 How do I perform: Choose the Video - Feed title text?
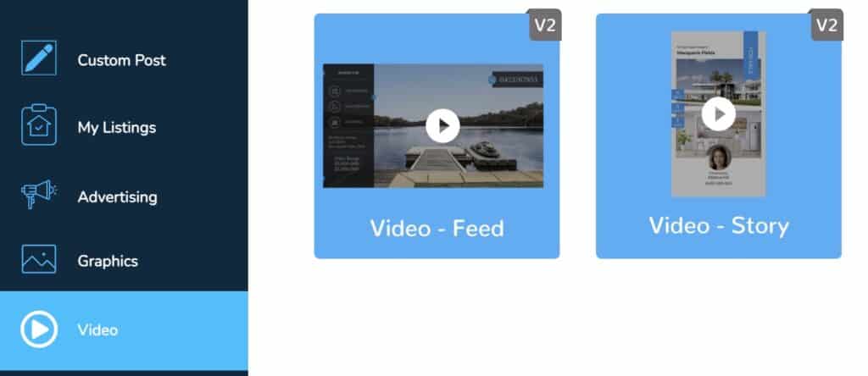[x=437, y=229]
